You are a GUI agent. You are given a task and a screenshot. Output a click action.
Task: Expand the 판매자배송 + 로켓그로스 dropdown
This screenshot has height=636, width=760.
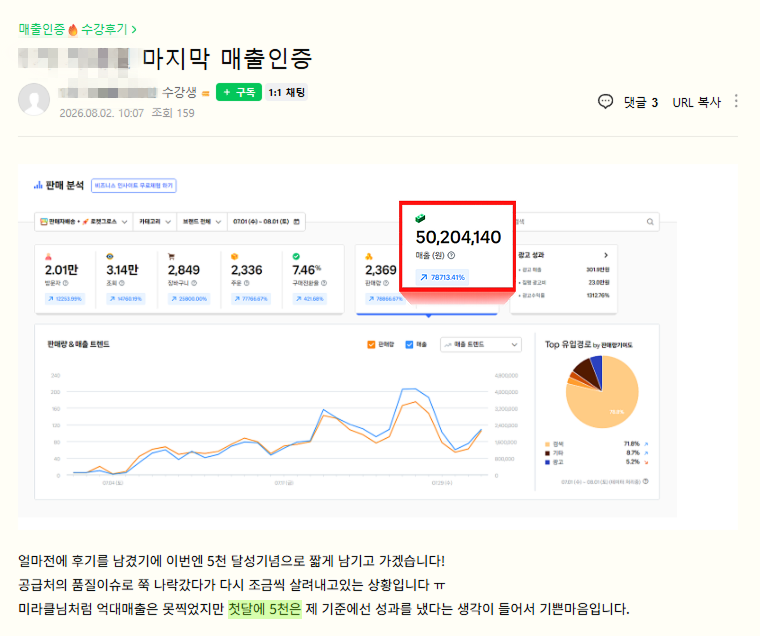point(83,222)
